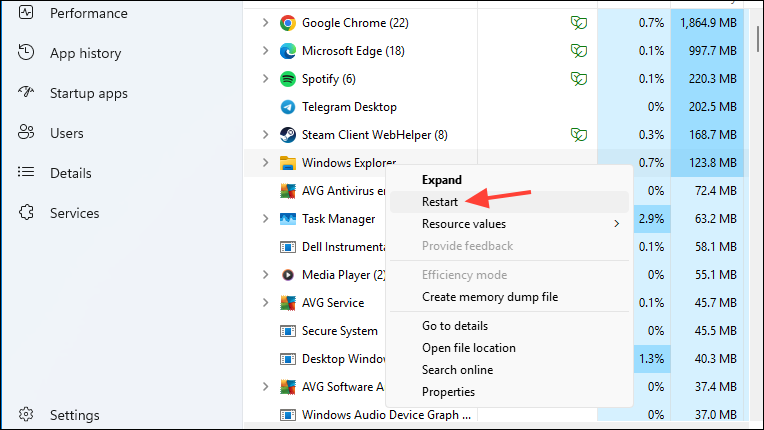764x430 pixels.
Task: Click Chrome's 1,864.9 MB memory value
Action: pyautogui.click(x=707, y=23)
